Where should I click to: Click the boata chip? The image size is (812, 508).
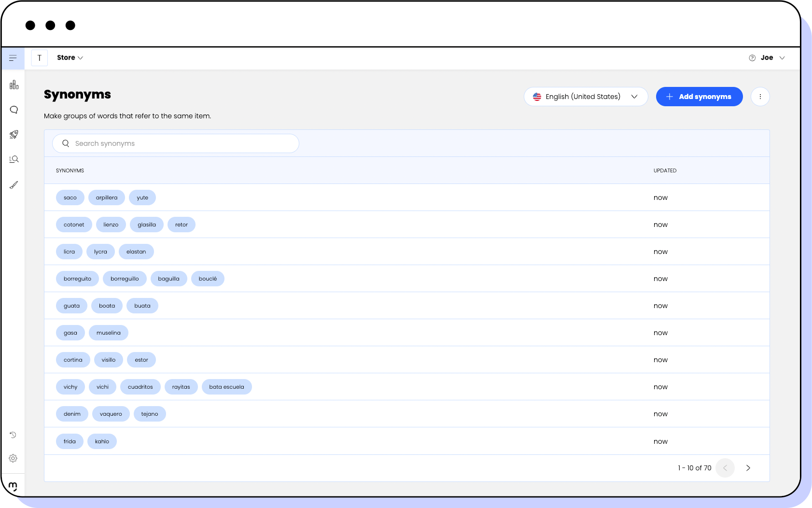click(x=107, y=306)
